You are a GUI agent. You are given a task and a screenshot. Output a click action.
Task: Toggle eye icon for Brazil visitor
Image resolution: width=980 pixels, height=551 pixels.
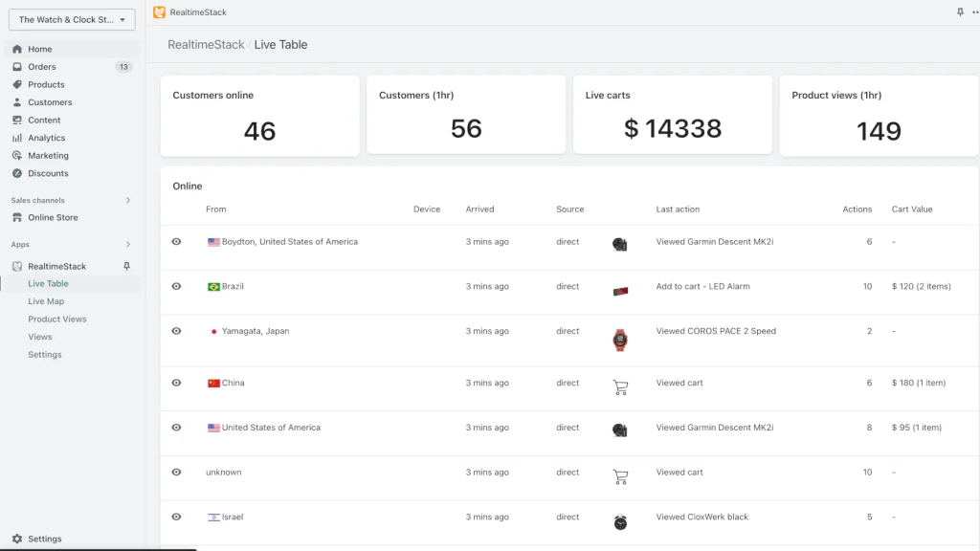click(176, 286)
